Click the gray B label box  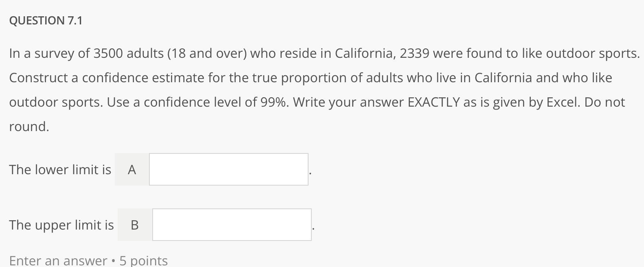(134, 224)
